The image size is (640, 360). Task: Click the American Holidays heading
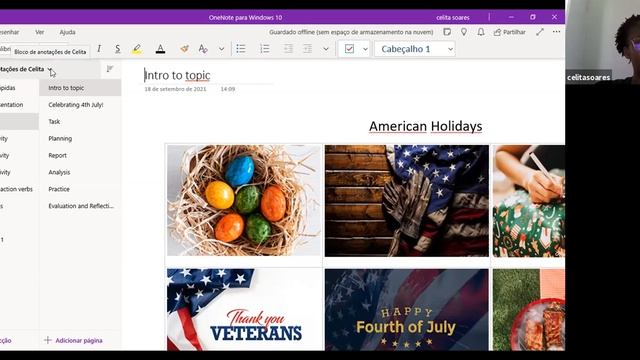pos(425,126)
